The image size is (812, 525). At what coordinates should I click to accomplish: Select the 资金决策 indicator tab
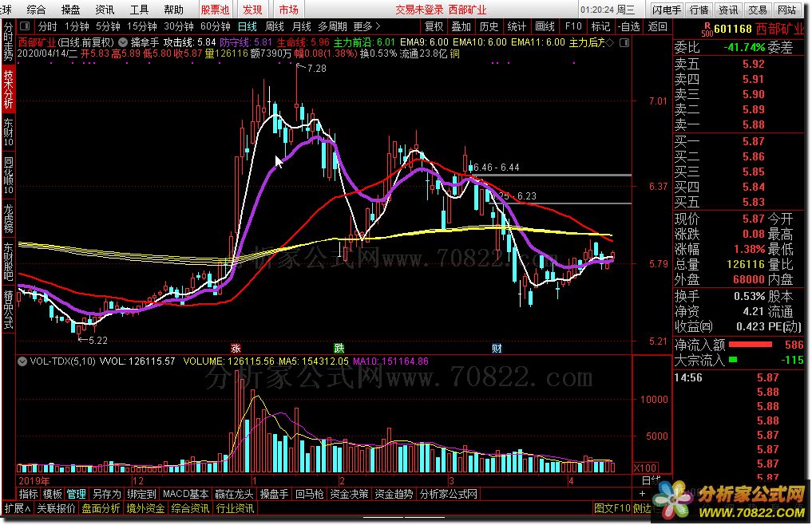point(349,494)
